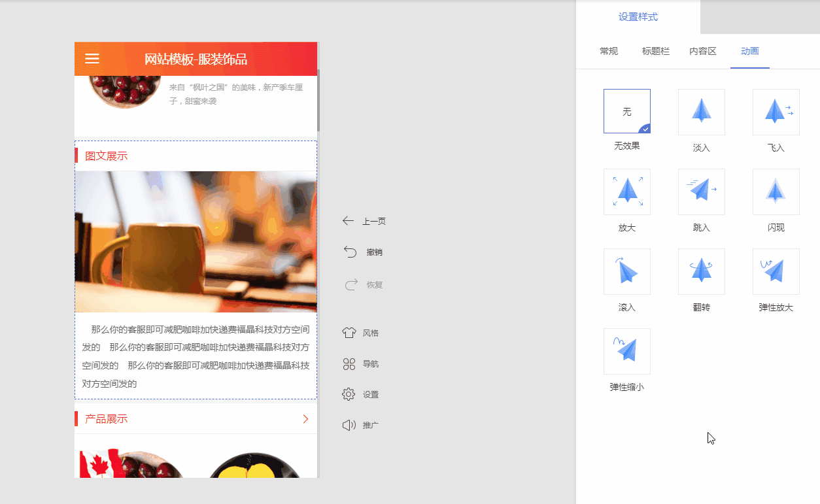Click the 导航 label

pyautogui.click(x=371, y=364)
